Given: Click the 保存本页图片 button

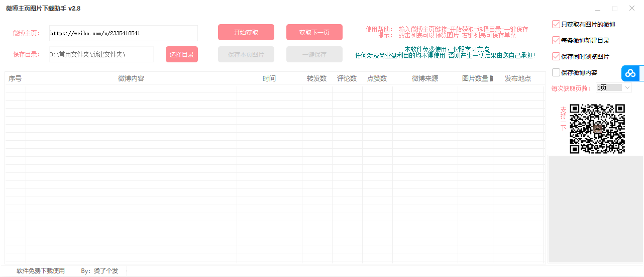Looking at the screenshot, I should 246,54.
